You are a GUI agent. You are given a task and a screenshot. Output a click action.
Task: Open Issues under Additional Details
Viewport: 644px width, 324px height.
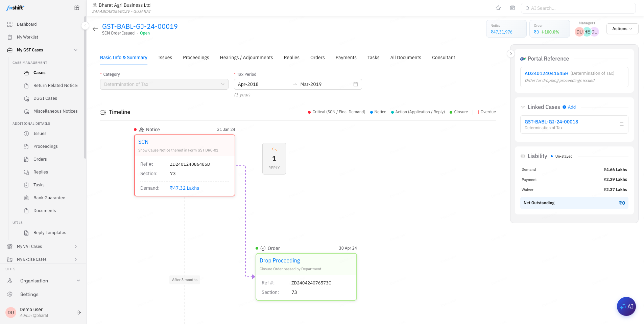(40, 134)
